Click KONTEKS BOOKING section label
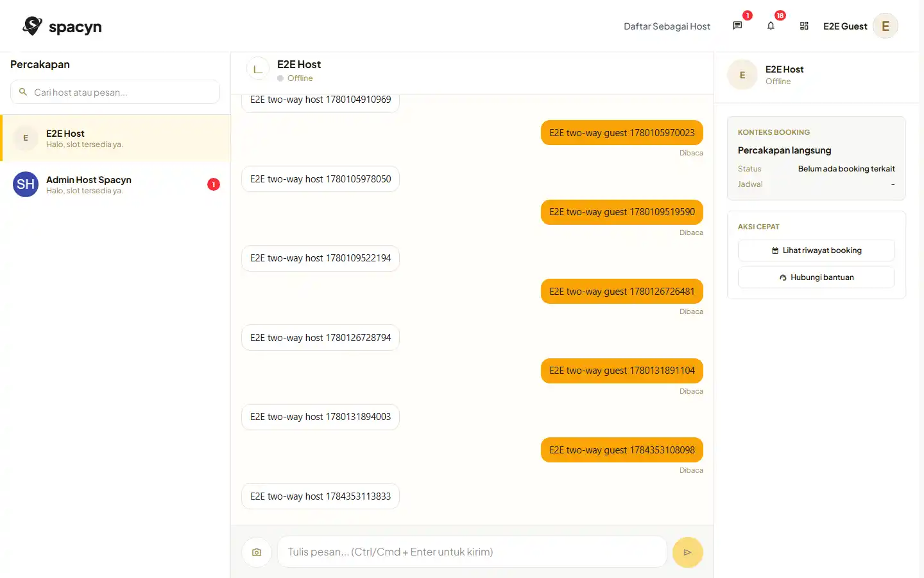Screen dimensions: 924x578 tap(774, 132)
